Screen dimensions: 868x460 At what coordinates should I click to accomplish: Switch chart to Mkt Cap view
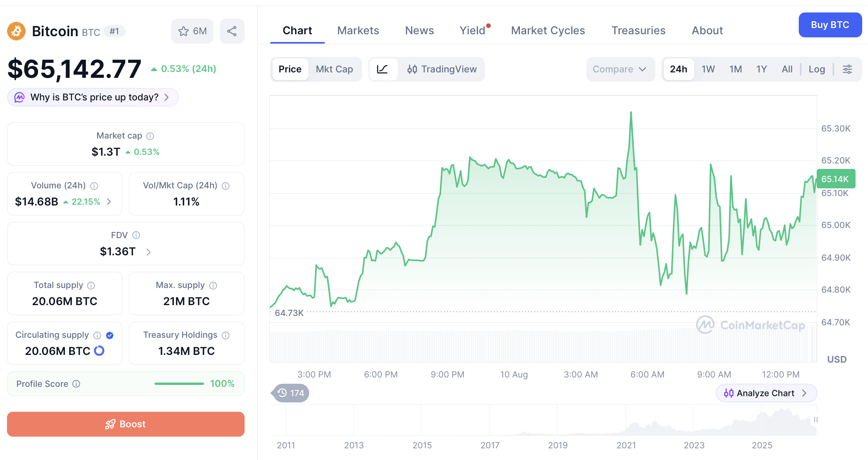[334, 69]
